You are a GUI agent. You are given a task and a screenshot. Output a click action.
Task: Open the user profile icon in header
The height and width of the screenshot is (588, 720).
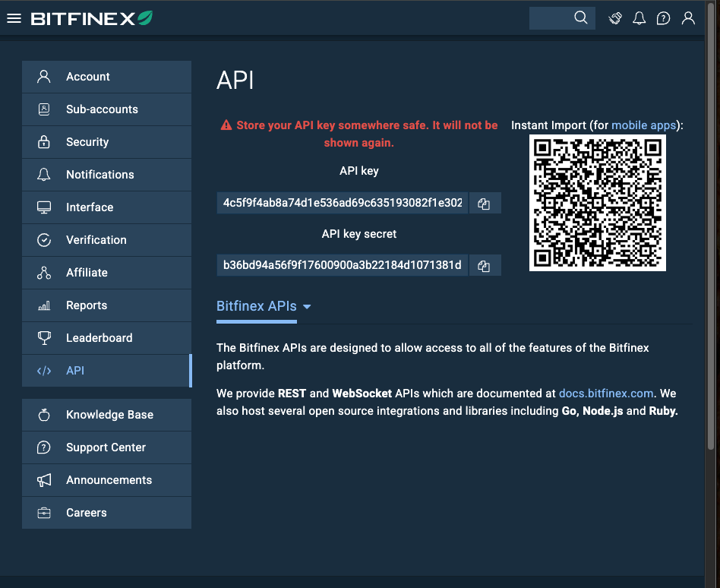(x=688, y=18)
